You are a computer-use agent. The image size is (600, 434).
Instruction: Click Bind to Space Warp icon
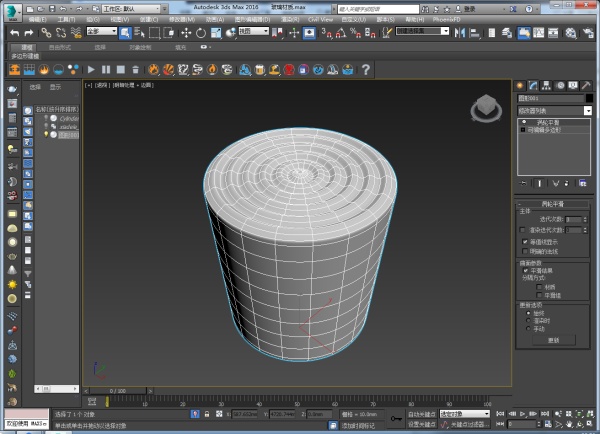tap(76, 33)
